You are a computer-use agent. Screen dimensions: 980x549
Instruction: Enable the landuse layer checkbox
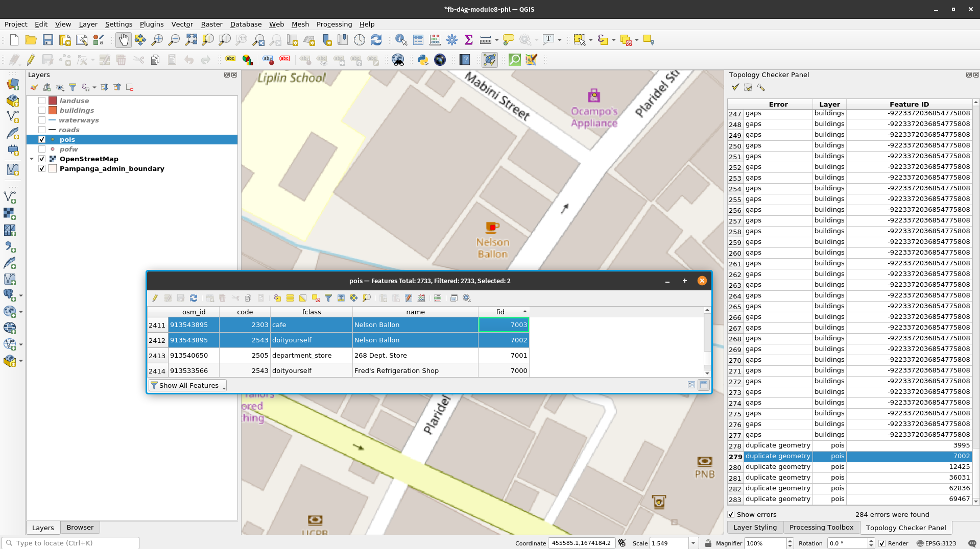click(x=42, y=101)
